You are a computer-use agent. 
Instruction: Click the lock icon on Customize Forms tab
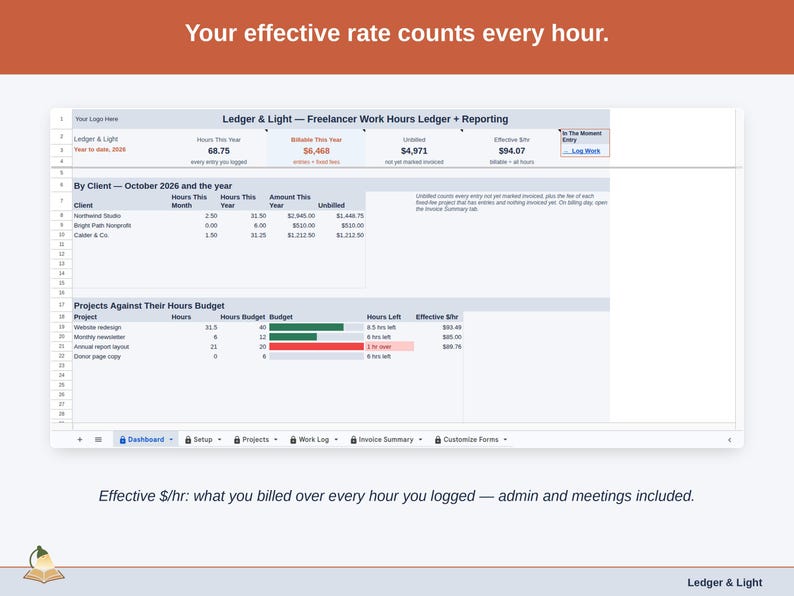coord(438,440)
